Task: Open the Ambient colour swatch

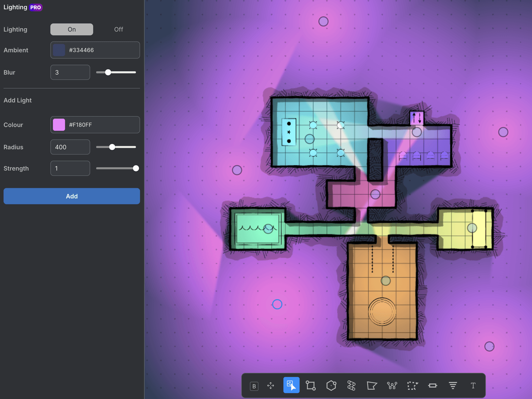Action: point(59,50)
